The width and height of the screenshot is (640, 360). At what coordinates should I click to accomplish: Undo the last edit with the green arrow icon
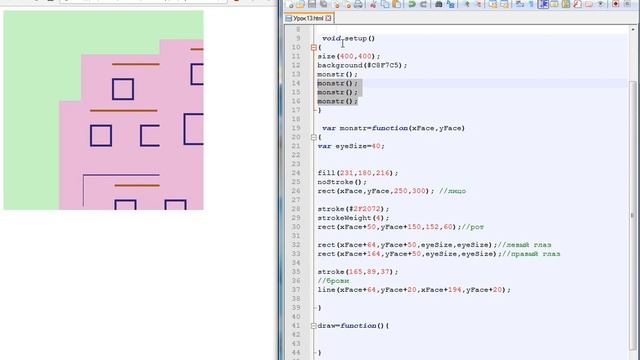(412, 4)
